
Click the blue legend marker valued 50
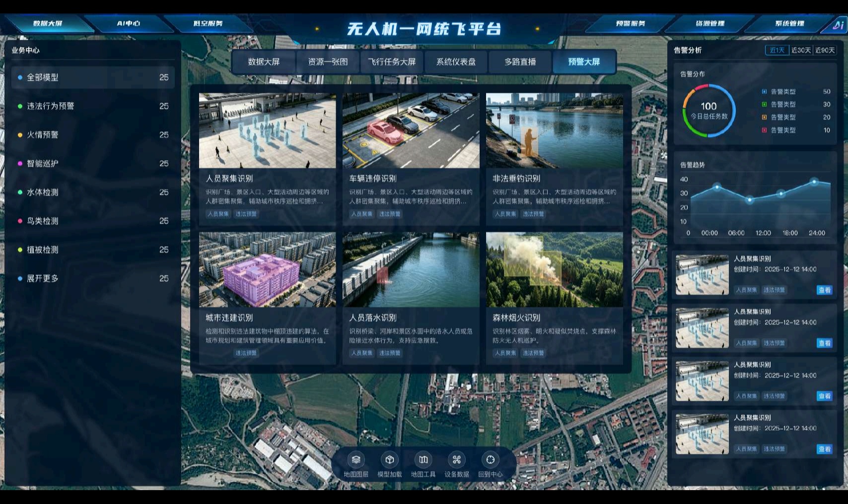click(764, 91)
